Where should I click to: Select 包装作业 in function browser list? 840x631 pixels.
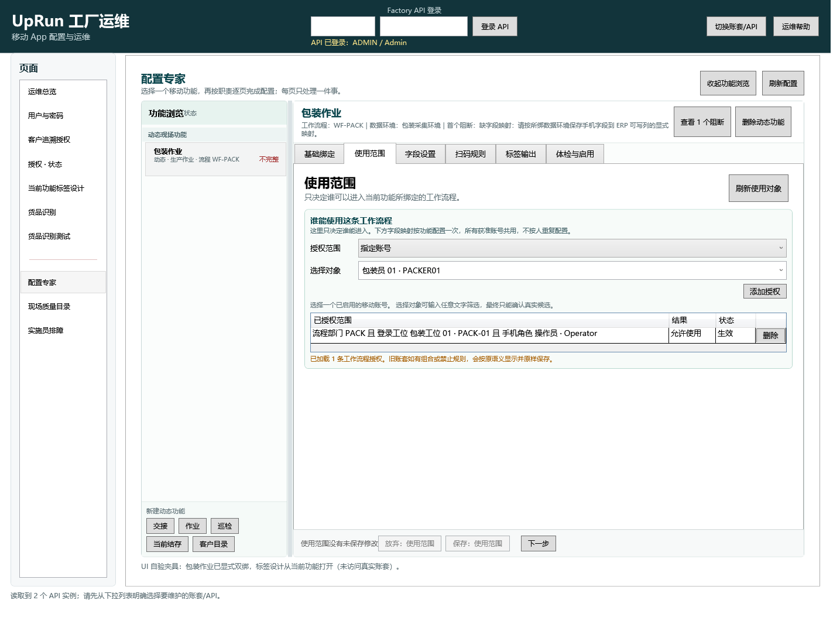tap(215, 159)
